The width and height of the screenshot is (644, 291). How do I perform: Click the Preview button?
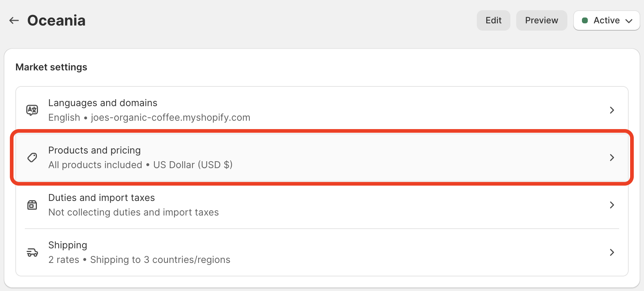coord(541,20)
